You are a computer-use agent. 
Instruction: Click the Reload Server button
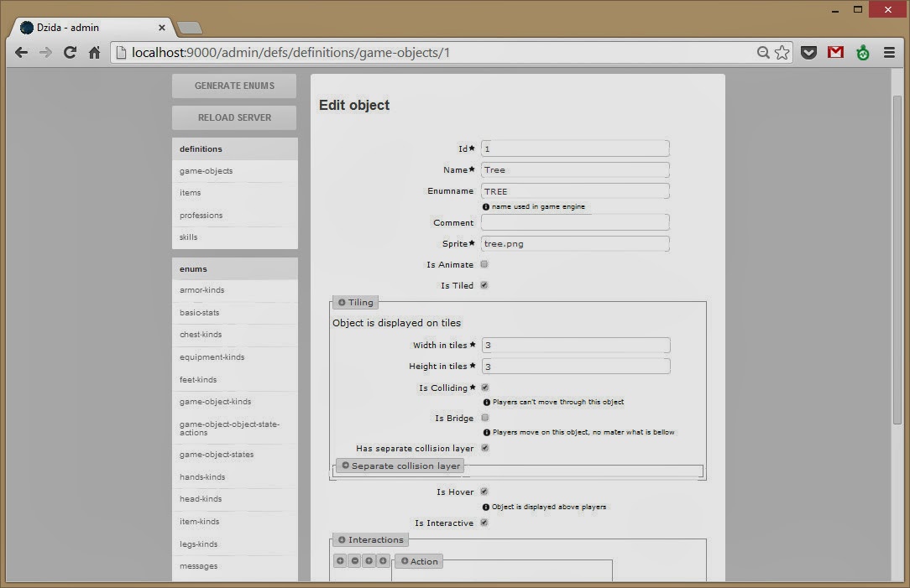click(234, 117)
